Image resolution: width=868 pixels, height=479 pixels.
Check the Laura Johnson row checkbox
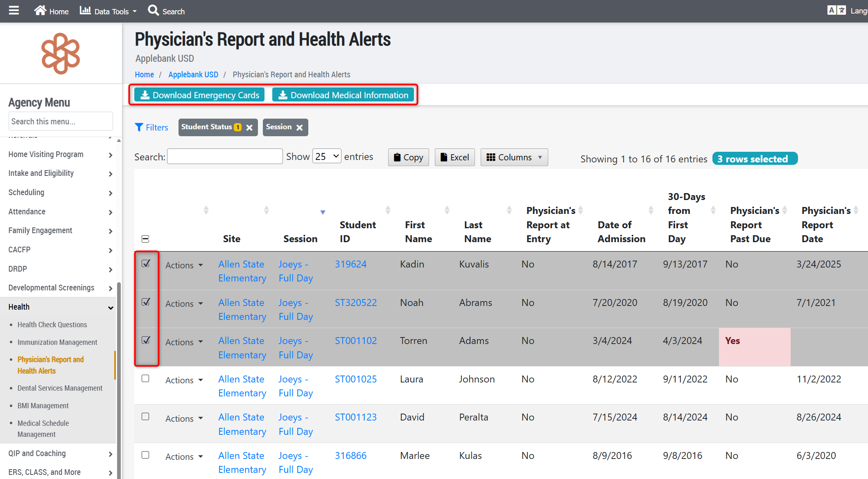(145, 378)
